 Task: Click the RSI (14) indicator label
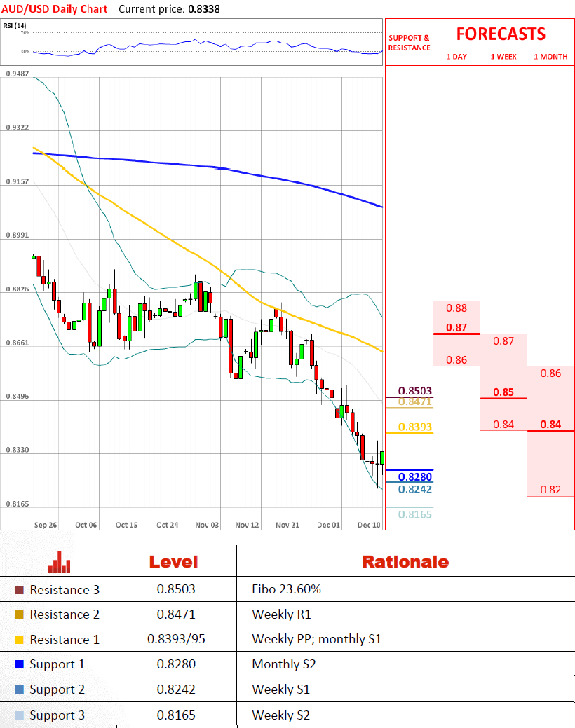[15, 25]
